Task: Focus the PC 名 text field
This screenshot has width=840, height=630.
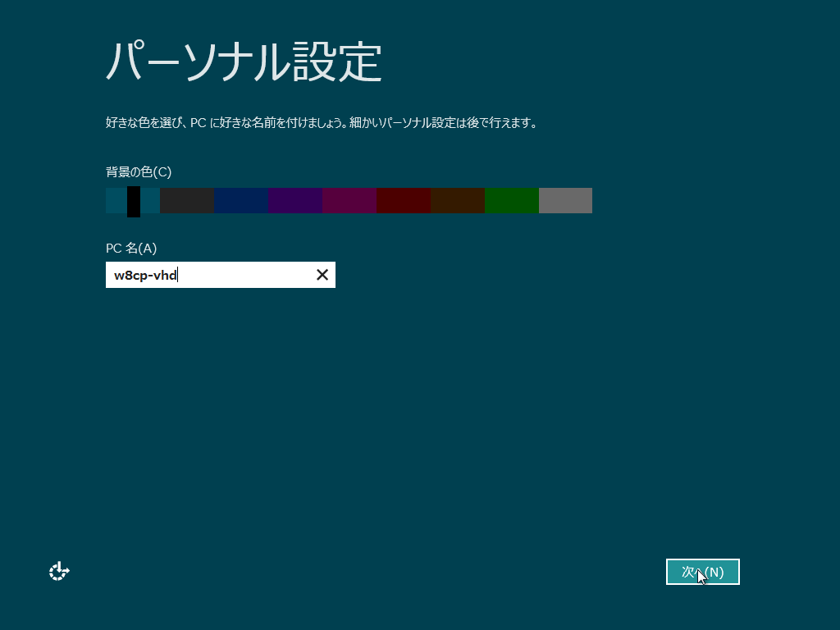Action: tap(220, 275)
